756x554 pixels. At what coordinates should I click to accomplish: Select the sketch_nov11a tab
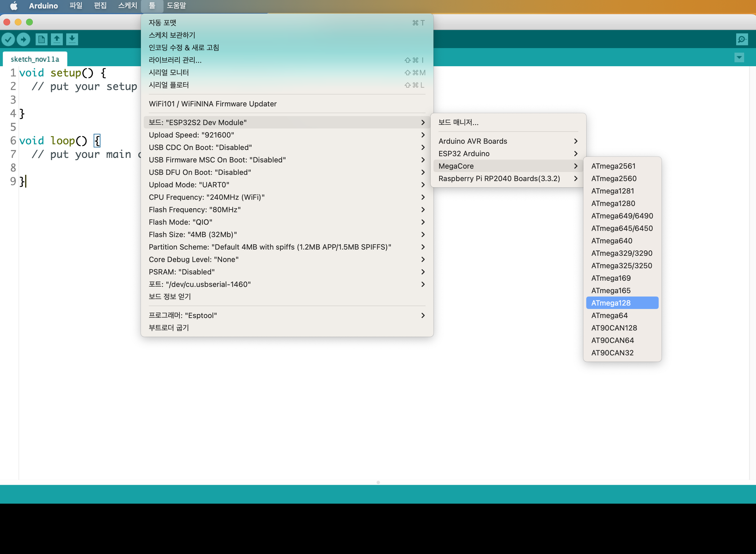35,59
